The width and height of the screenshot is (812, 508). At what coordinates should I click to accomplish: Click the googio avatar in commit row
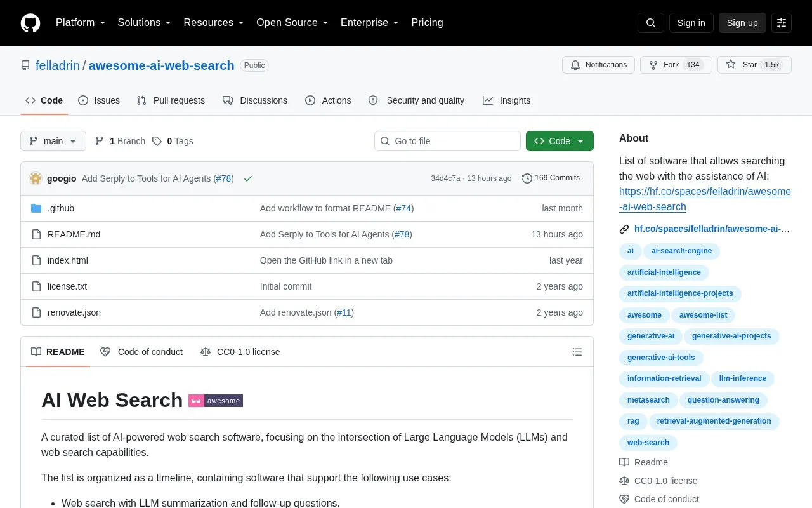point(36,178)
